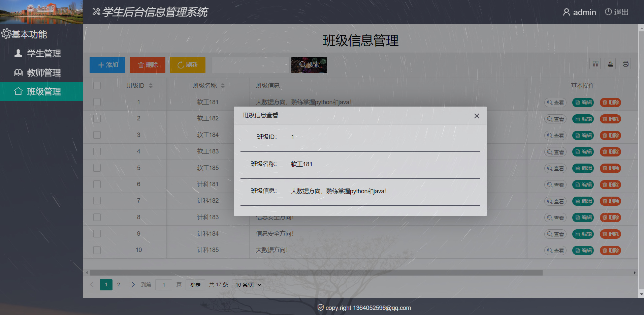Check the row for 计科181
644x315 pixels.
(97, 184)
